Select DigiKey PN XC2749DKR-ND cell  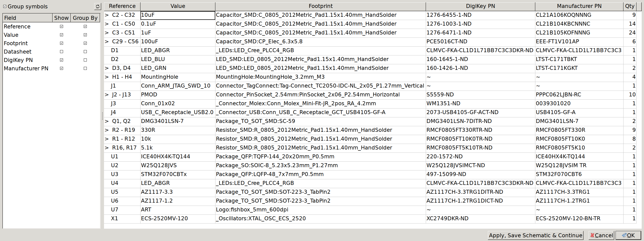coord(480,218)
